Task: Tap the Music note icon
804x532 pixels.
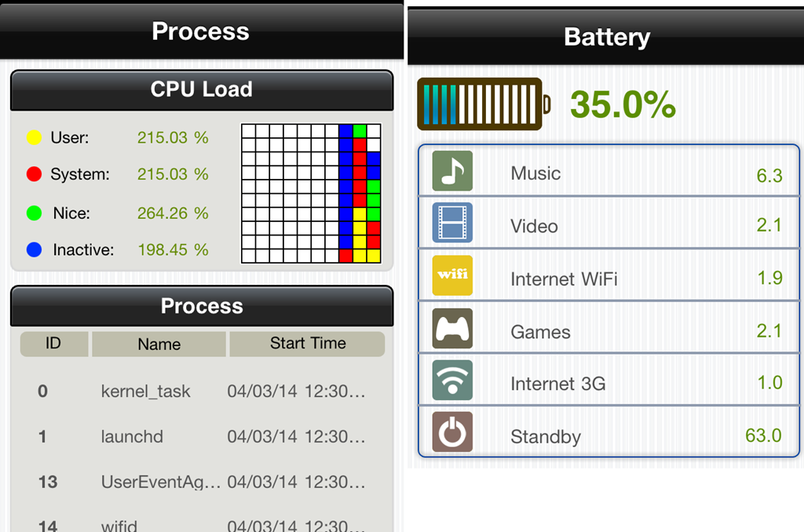Action: point(452,171)
